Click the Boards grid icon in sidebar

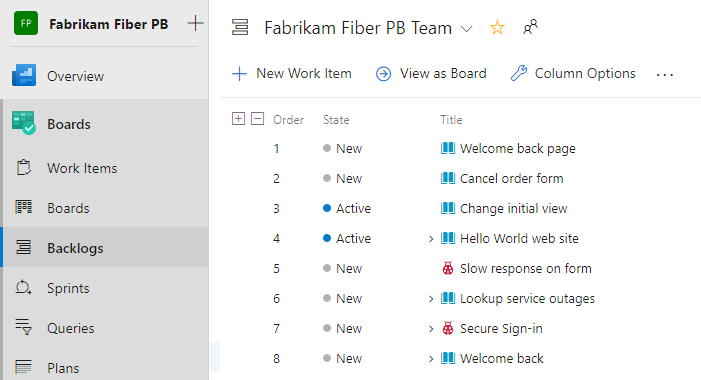(x=24, y=207)
